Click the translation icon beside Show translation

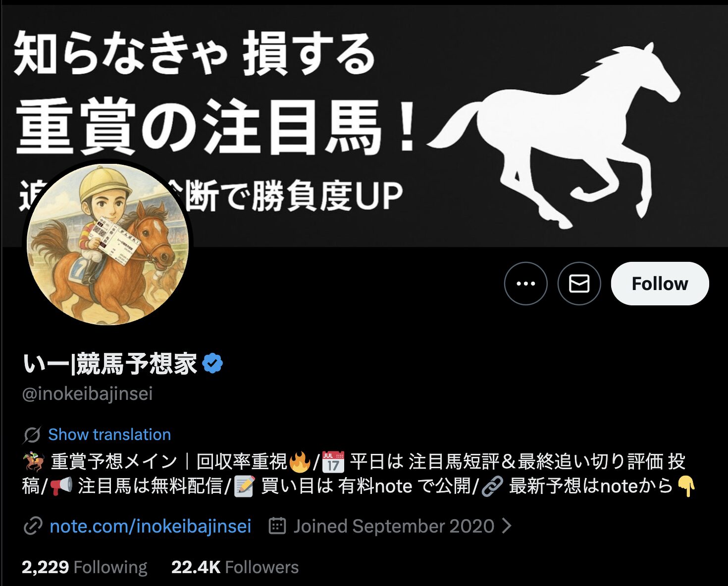(32, 435)
